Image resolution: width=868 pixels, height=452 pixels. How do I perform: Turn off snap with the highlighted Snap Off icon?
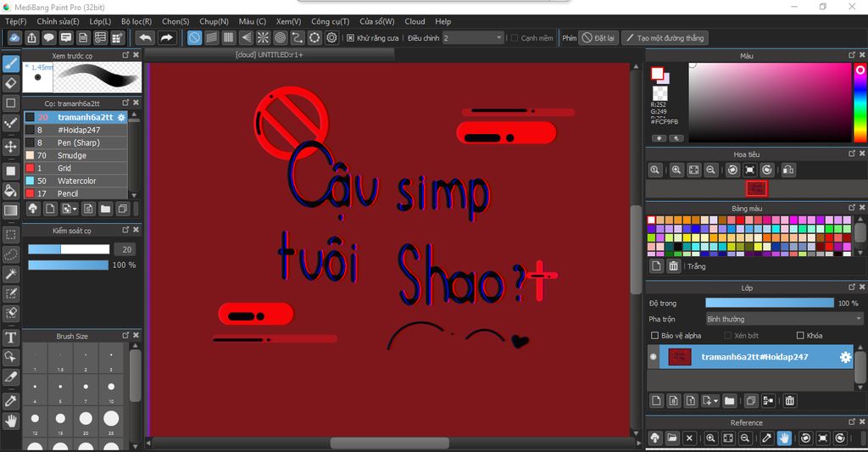(194, 37)
